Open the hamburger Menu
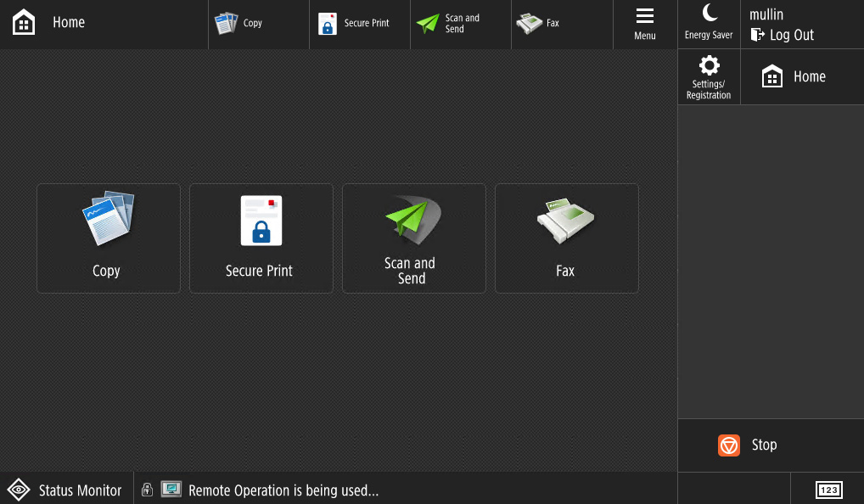The image size is (864, 504). pyautogui.click(x=645, y=25)
